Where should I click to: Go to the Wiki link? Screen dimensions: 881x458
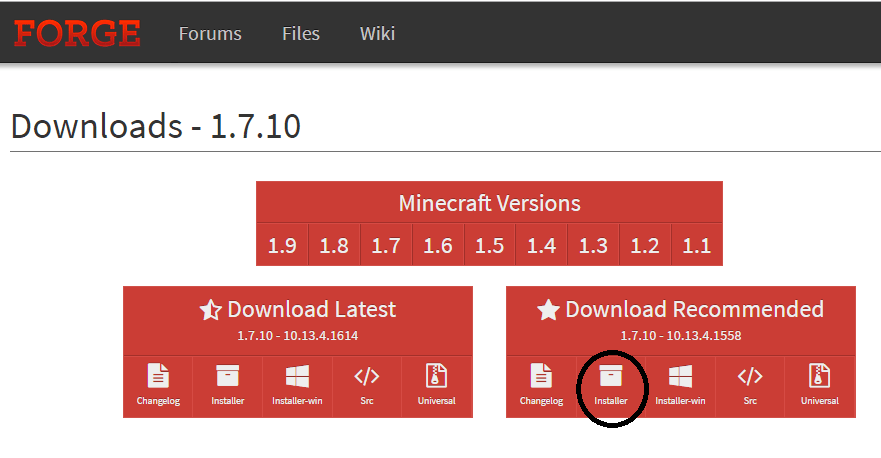click(x=378, y=34)
